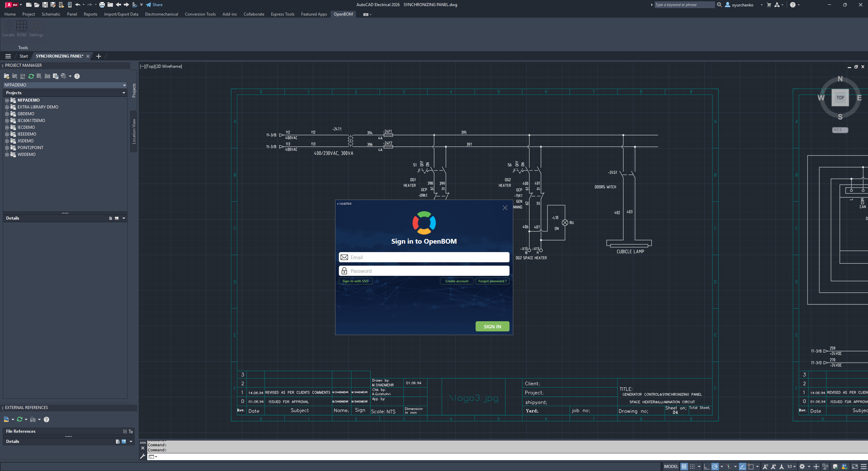Click the Open Project folder icon
Viewport: 868px width, 471px height.
point(6,76)
